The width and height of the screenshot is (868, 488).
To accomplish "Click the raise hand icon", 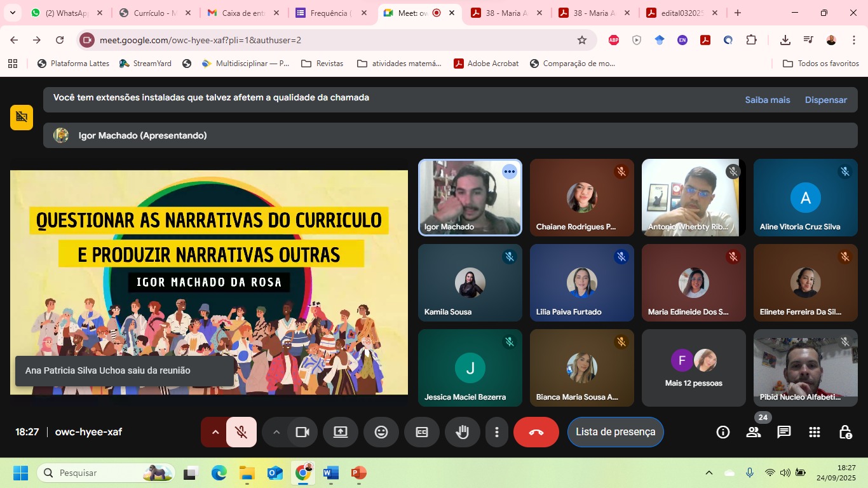I will click(x=462, y=432).
